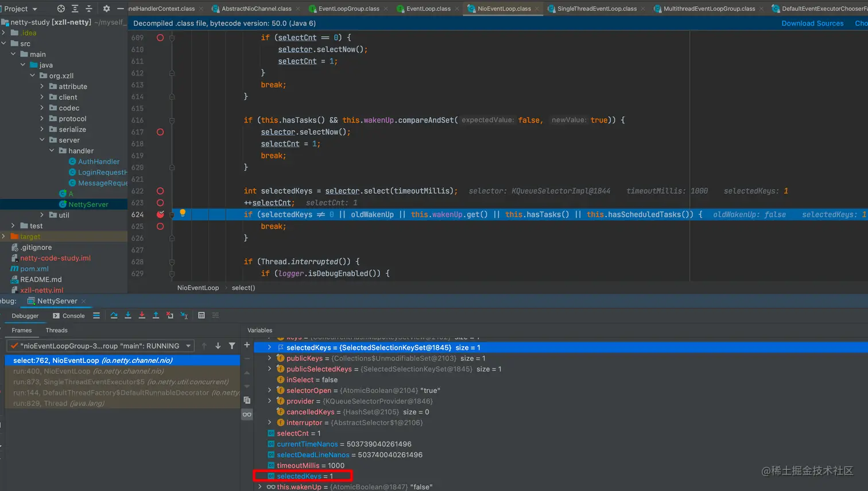Click the Step Over debugger icon
868x491 pixels.
(x=114, y=315)
